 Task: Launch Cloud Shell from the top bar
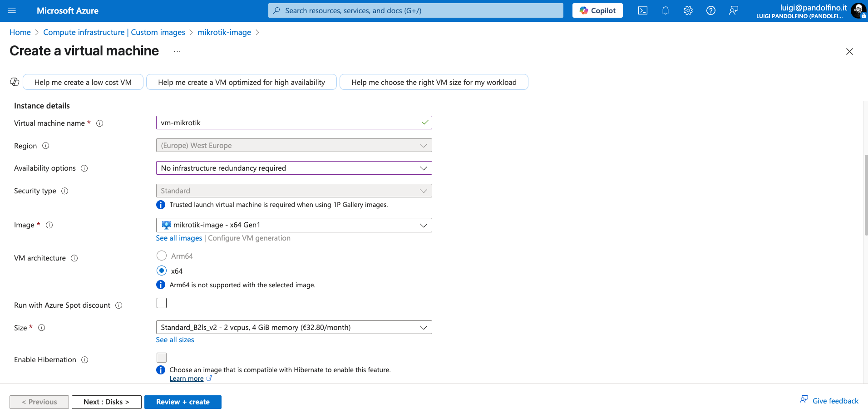coord(642,10)
